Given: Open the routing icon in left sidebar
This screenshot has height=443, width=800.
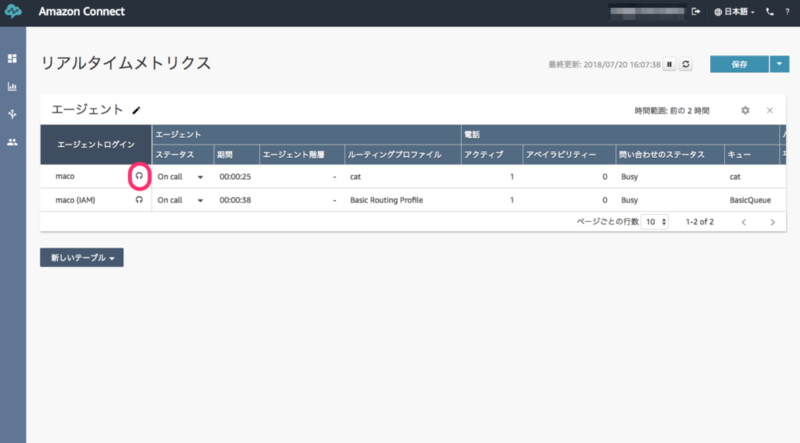Looking at the screenshot, I should coord(12,114).
